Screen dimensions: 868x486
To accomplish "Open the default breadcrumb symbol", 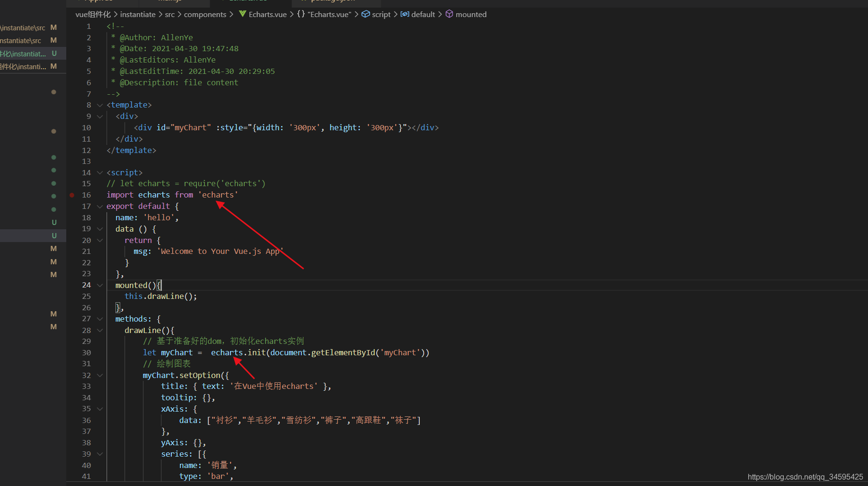I will (423, 14).
